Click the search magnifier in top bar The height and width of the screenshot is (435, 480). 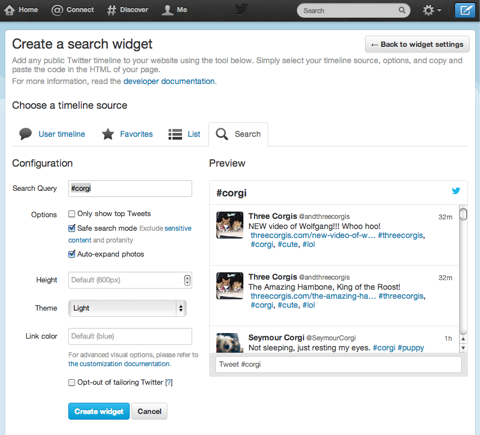pos(402,10)
